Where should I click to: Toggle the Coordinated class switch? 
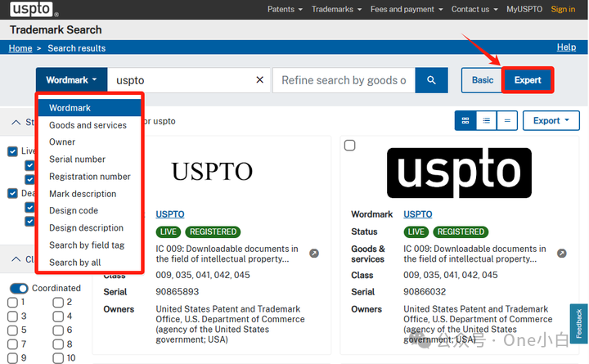coord(19,288)
